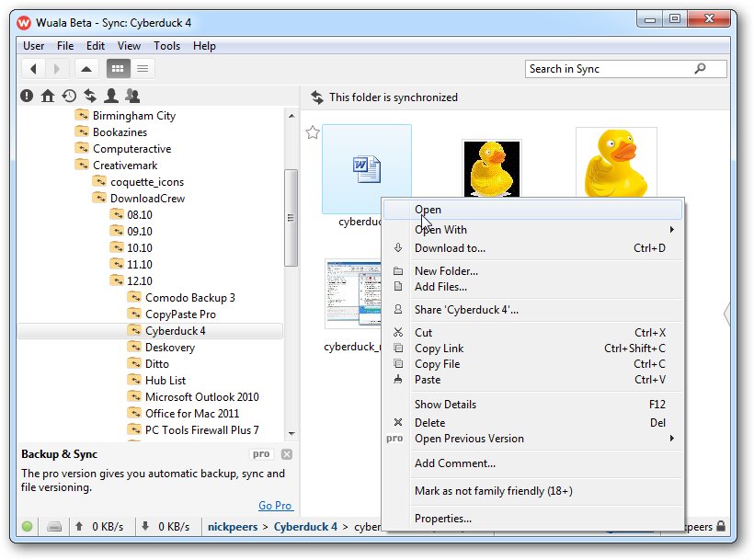This screenshot has width=754, height=560.
Task: Choose Paste in context menu
Action: 532,380
